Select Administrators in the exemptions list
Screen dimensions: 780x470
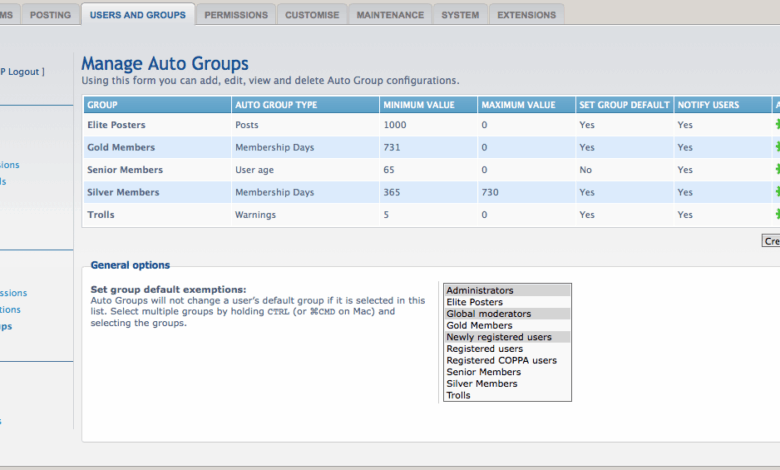(480, 291)
